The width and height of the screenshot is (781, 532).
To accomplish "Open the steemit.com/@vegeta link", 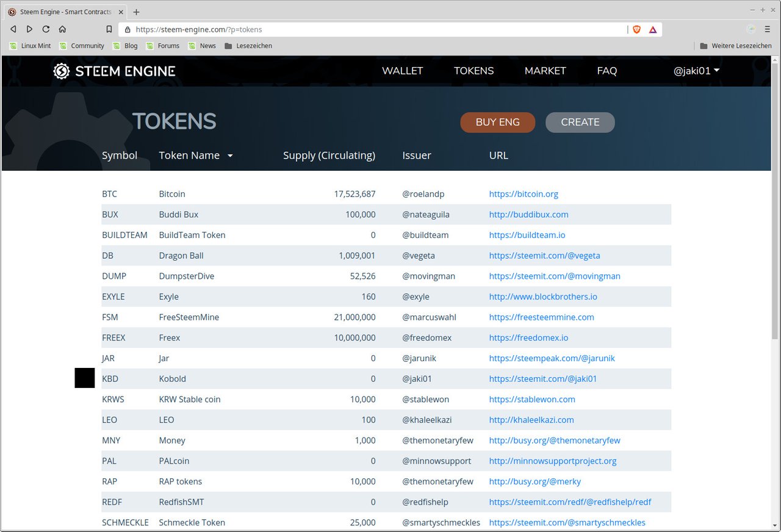I will coord(544,256).
